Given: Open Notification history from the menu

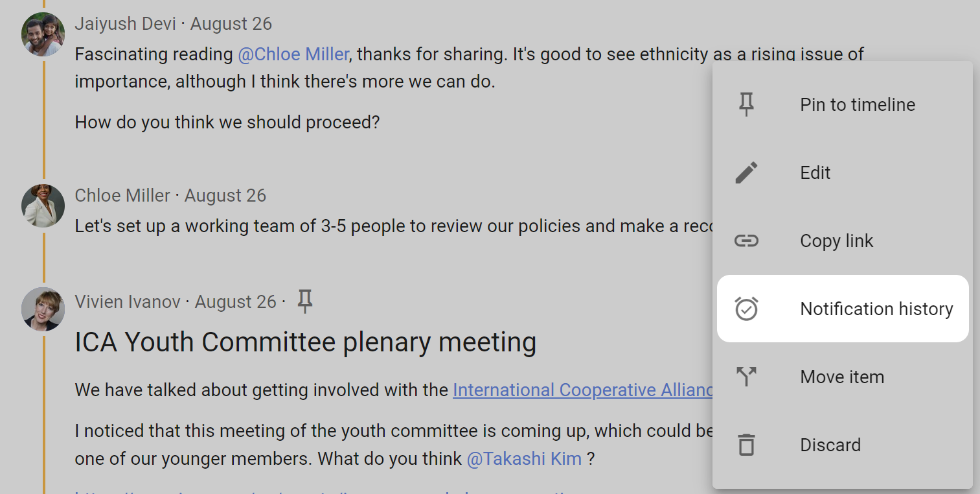Looking at the screenshot, I should click(876, 309).
